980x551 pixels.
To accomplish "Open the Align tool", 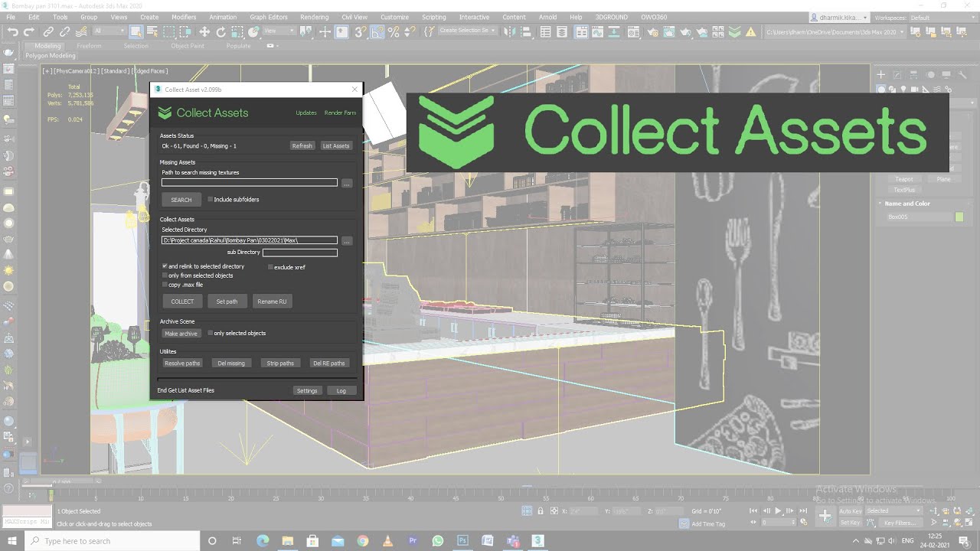I will pos(527,31).
